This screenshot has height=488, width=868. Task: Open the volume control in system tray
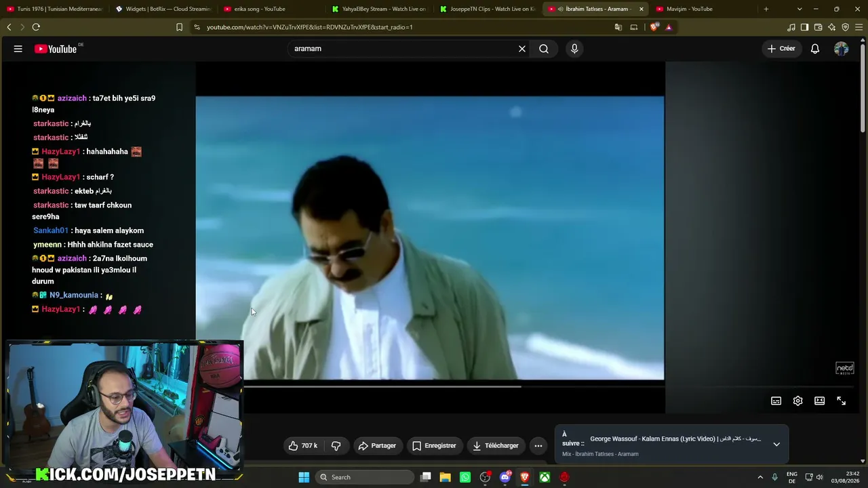click(x=820, y=477)
